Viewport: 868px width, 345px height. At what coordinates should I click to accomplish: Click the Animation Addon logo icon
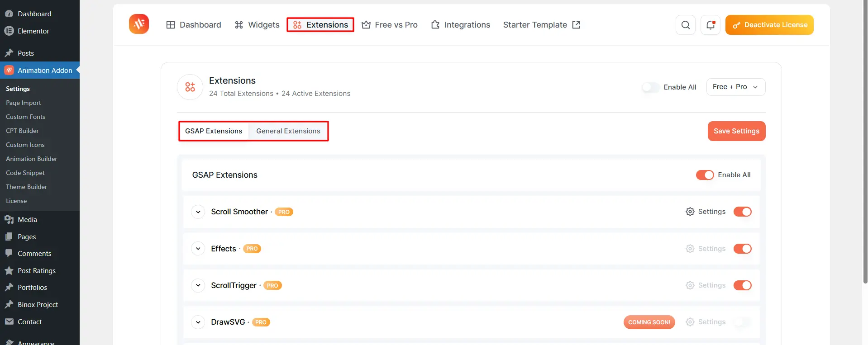point(139,24)
